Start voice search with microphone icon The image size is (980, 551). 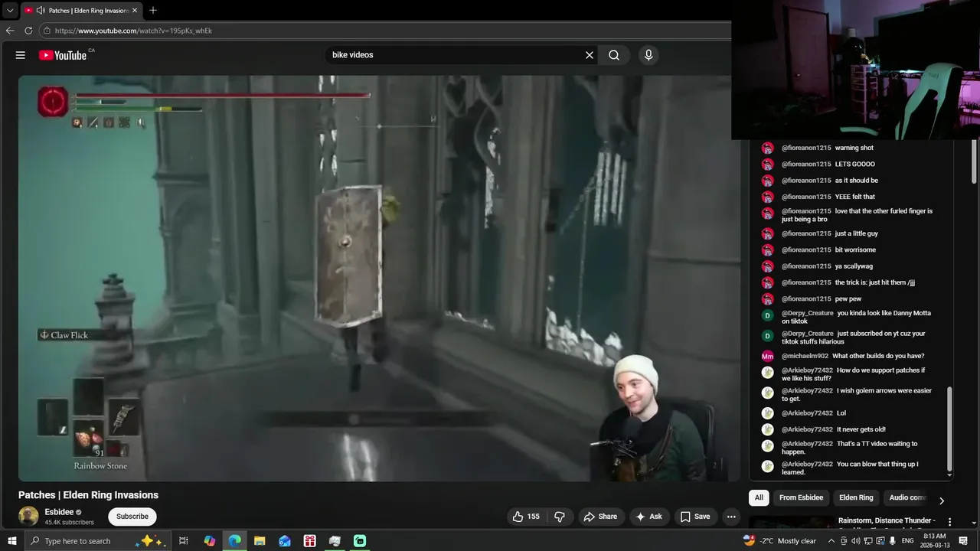coord(648,55)
